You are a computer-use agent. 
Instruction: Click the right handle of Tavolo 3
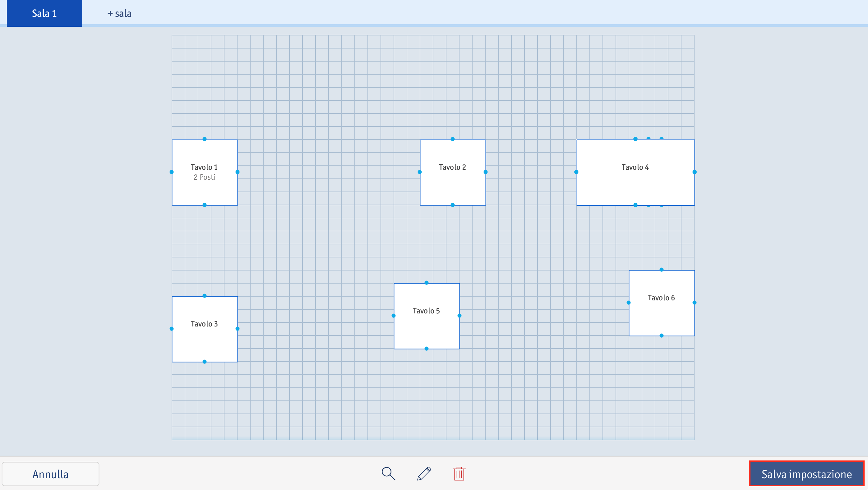point(238,329)
